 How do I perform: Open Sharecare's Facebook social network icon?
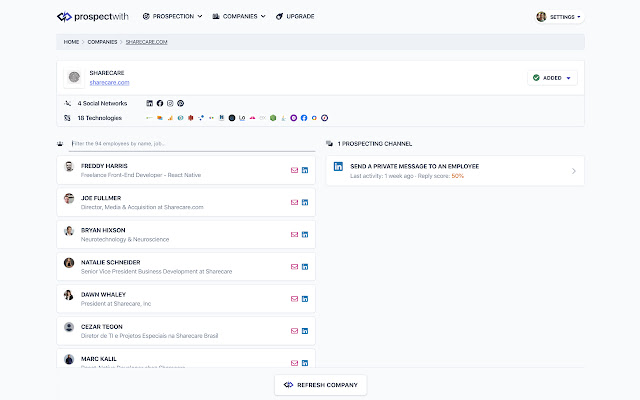pyautogui.click(x=160, y=103)
